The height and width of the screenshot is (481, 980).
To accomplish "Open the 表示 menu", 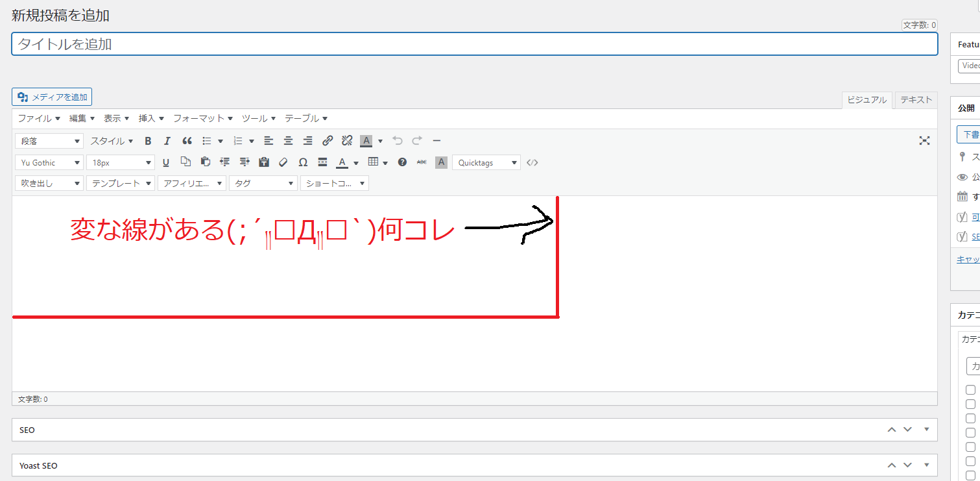I will click(x=117, y=118).
